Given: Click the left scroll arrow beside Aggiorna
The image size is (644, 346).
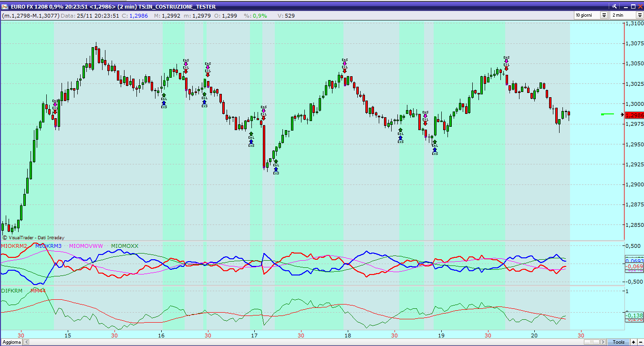Looking at the screenshot, I should (x=27, y=342).
